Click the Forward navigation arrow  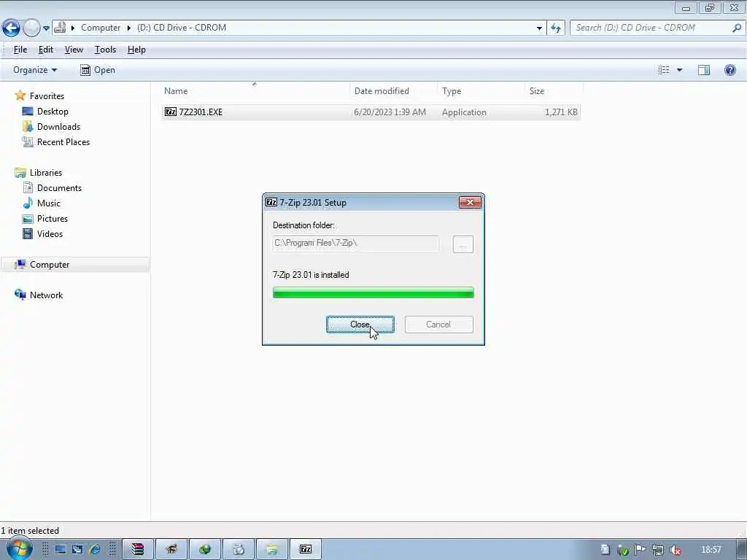click(31, 28)
